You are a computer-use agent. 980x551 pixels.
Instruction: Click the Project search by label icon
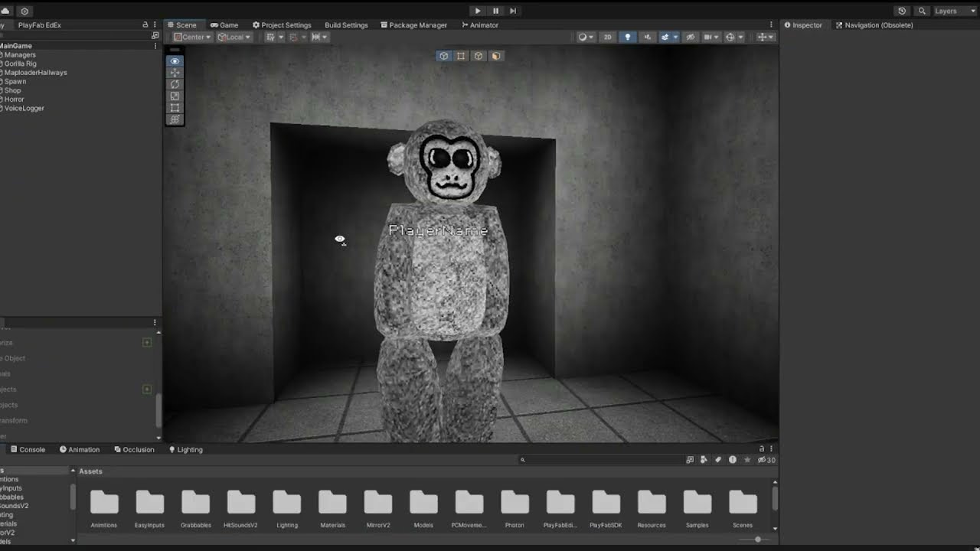(718, 460)
